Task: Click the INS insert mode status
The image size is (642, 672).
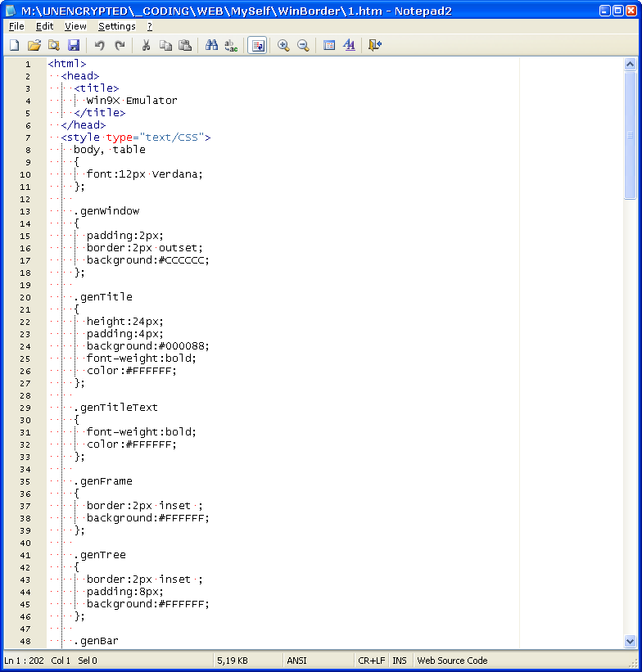Action: coord(400,661)
